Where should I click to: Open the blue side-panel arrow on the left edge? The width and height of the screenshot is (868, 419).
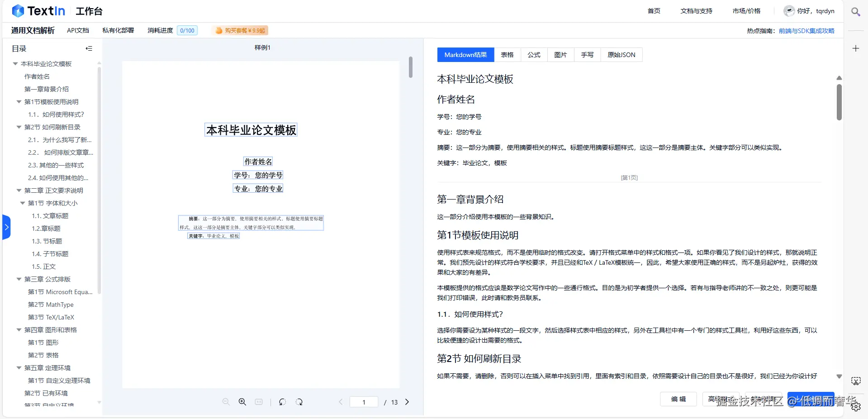click(6, 227)
